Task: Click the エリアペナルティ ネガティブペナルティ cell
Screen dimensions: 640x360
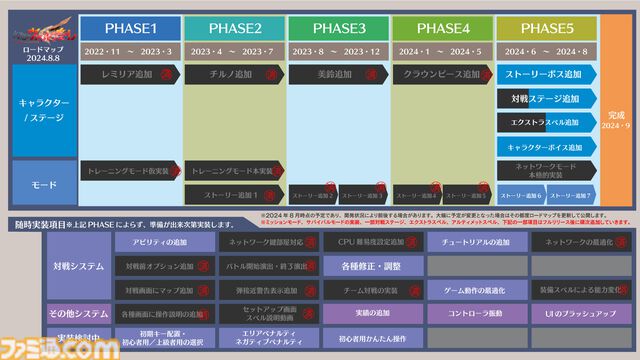Action: coord(269,338)
